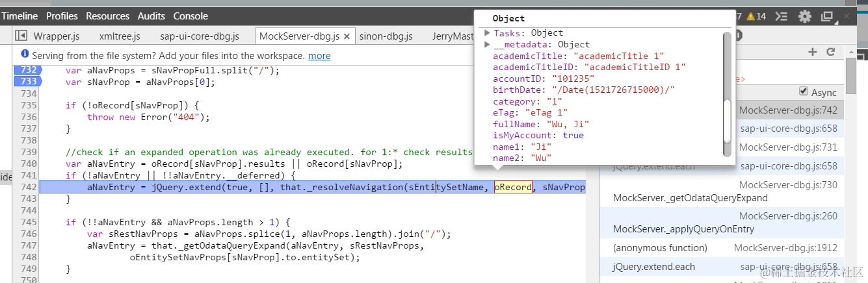Switch to the Resources panel
868x283 pixels.
(108, 16)
